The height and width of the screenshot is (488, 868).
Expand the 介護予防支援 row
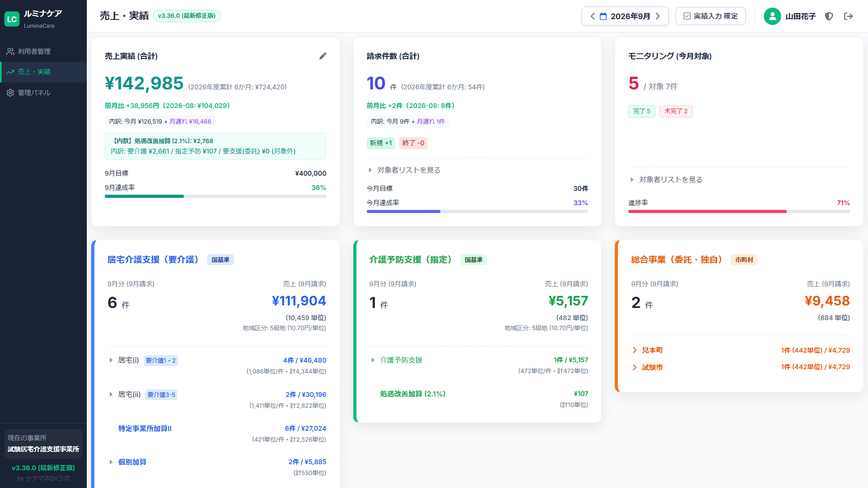point(479,365)
